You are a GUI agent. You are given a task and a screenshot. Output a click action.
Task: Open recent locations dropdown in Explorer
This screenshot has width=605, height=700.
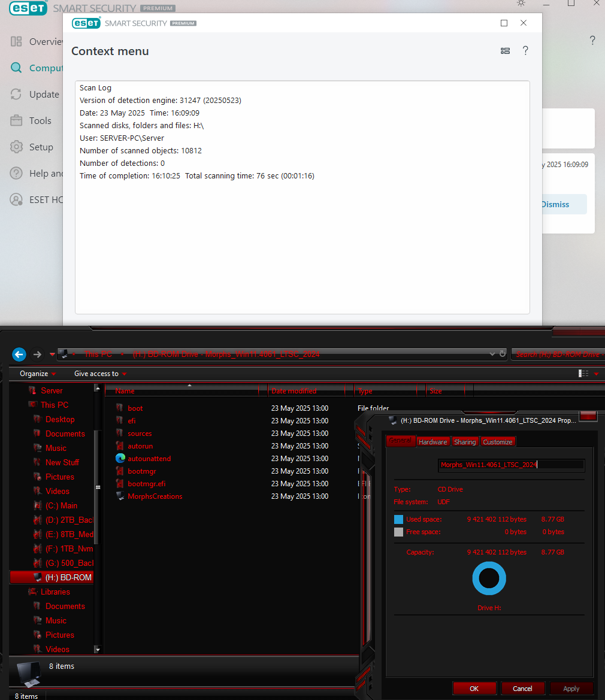click(x=52, y=354)
